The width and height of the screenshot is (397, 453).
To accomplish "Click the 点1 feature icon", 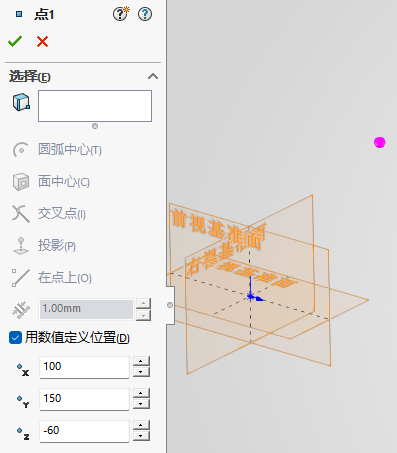I will pyautogui.click(x=19, y=14).
